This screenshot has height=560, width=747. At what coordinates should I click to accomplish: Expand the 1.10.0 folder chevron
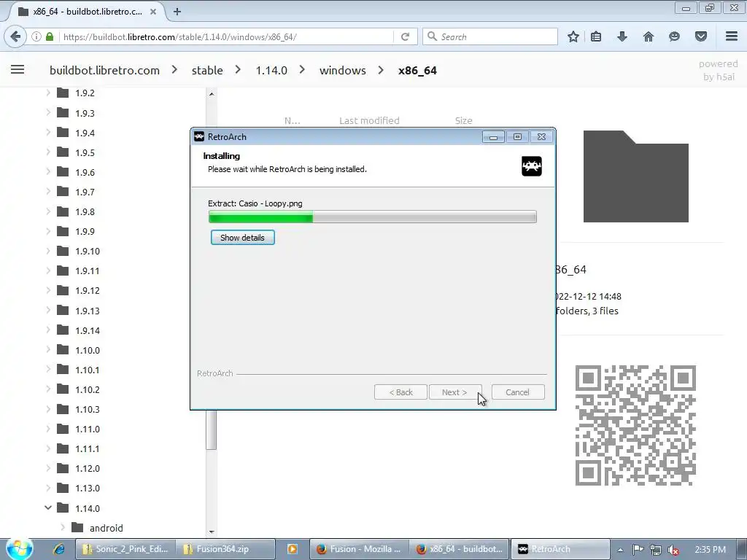48,350
